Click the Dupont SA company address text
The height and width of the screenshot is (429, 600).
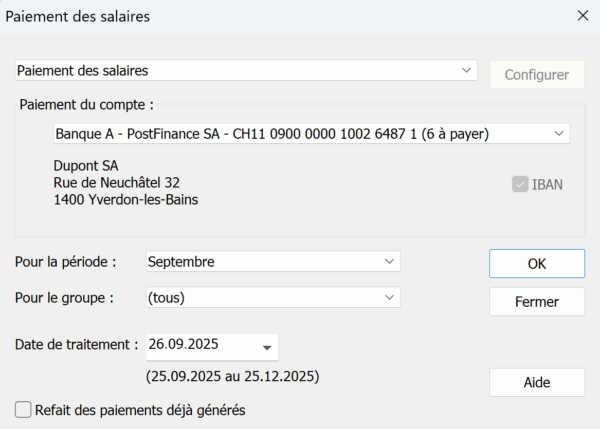(126, 183)
